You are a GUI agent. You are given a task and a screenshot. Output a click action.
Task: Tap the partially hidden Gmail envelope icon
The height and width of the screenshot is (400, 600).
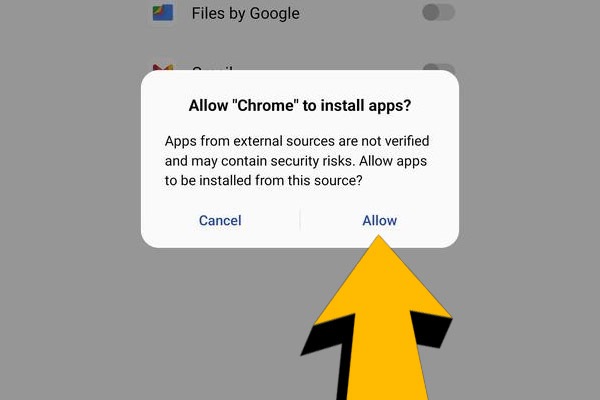[x=163, y=67]
